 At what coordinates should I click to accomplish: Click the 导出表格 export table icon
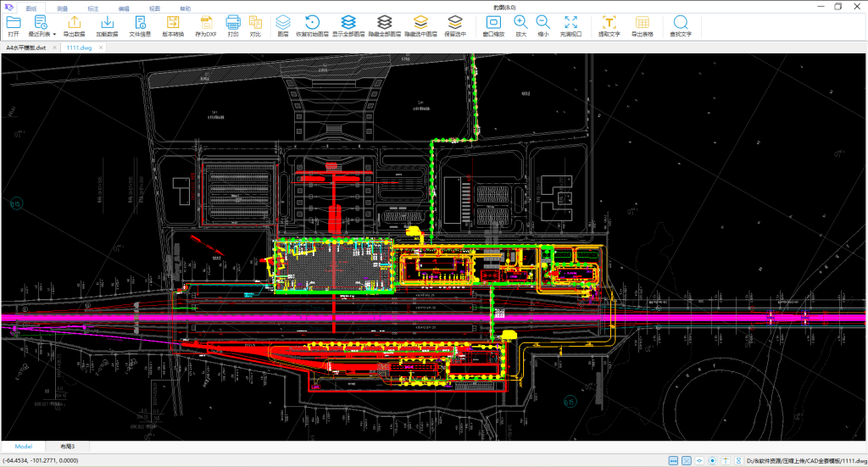tap(643, 23)
